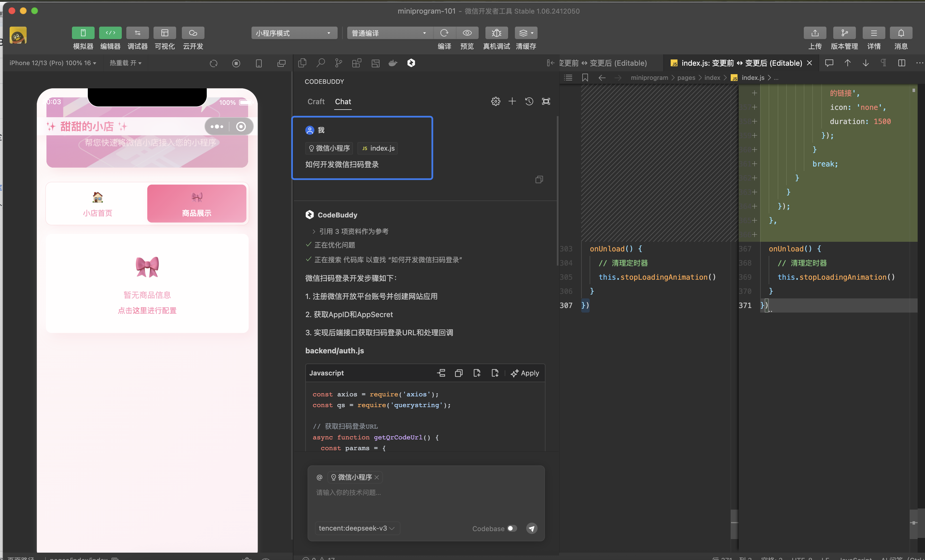The width and height of the screenshot is (925, 560).
Task: Open version management (版本管理) icon
Action: pos(844,33)
